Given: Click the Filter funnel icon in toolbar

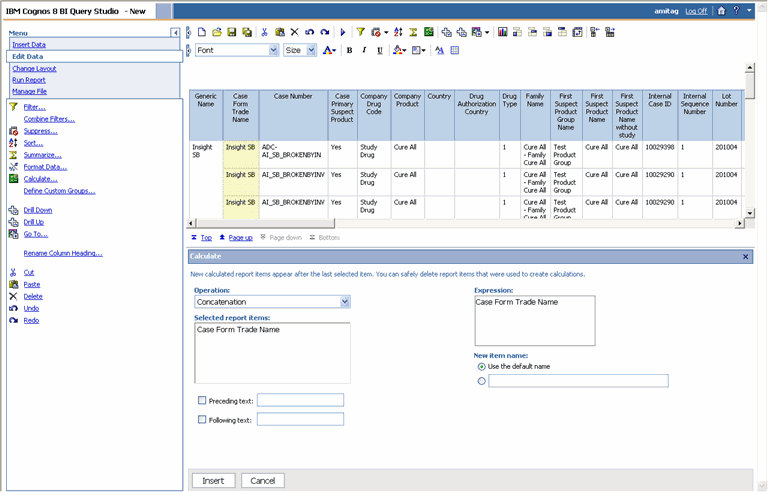Looking at the screenshot, I should pyautogui.click(x=361, y=32).
